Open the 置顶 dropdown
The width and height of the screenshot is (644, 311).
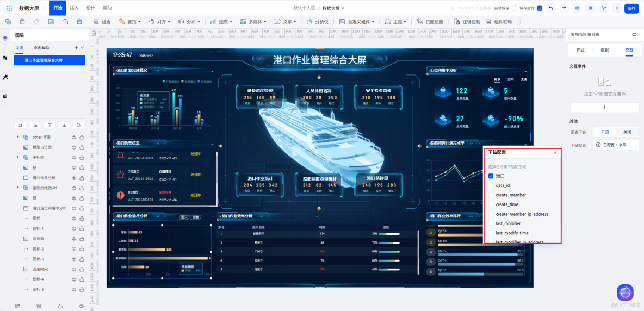pyautogui.click(x=129, y=22)
